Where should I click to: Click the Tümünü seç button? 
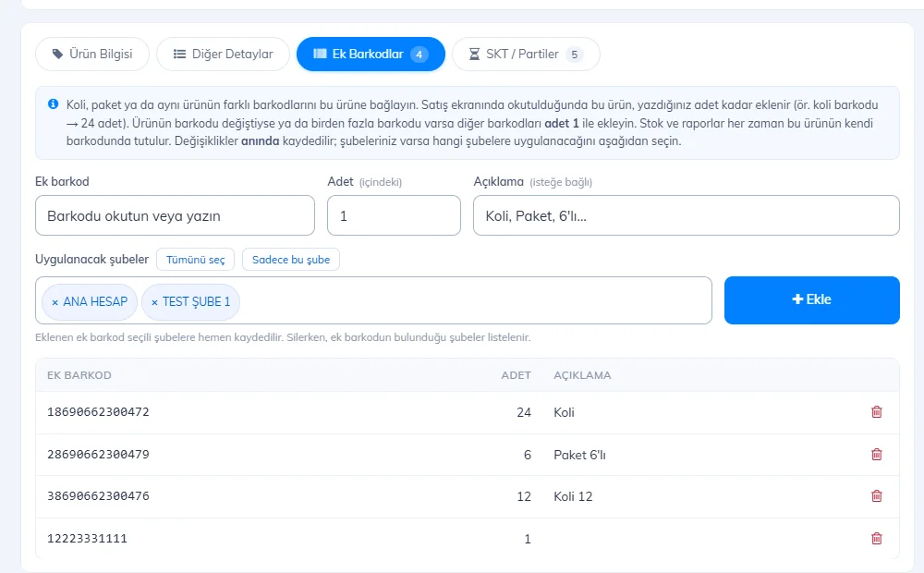coord(196,260)
